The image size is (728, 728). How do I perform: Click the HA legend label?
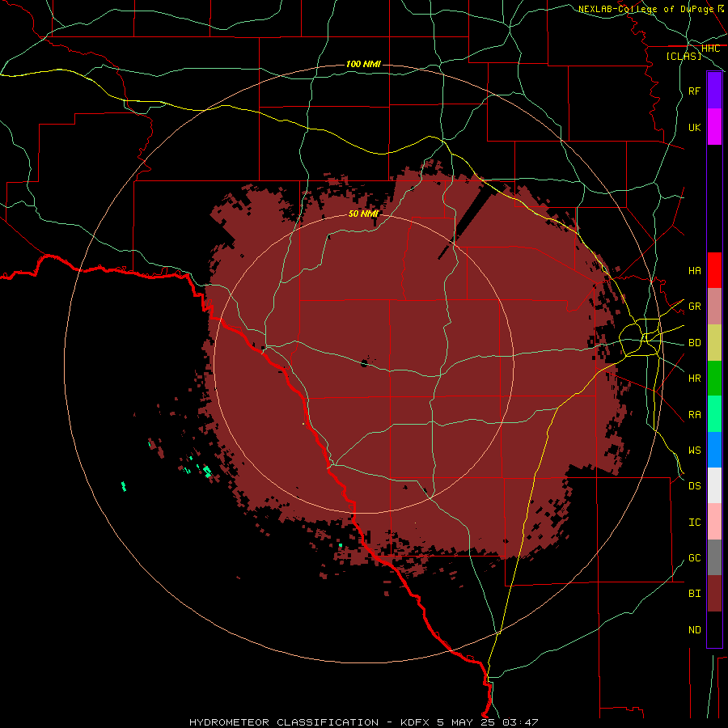[x=694, y=270]
